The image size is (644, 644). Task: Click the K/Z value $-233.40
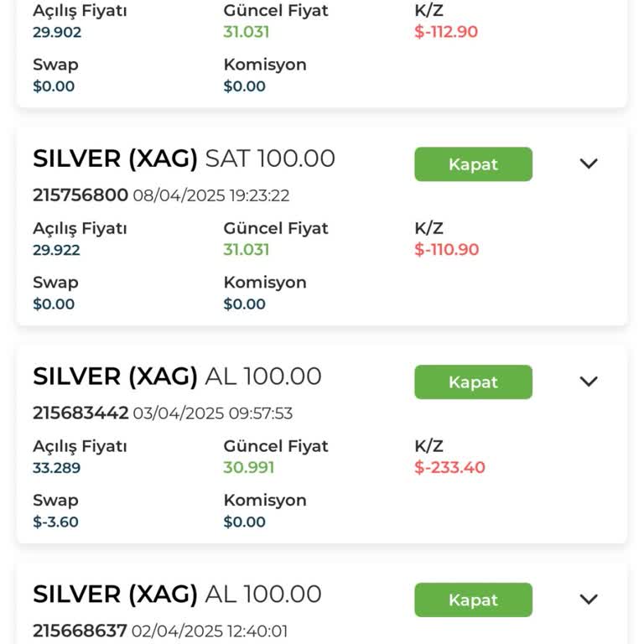[449, 468]
